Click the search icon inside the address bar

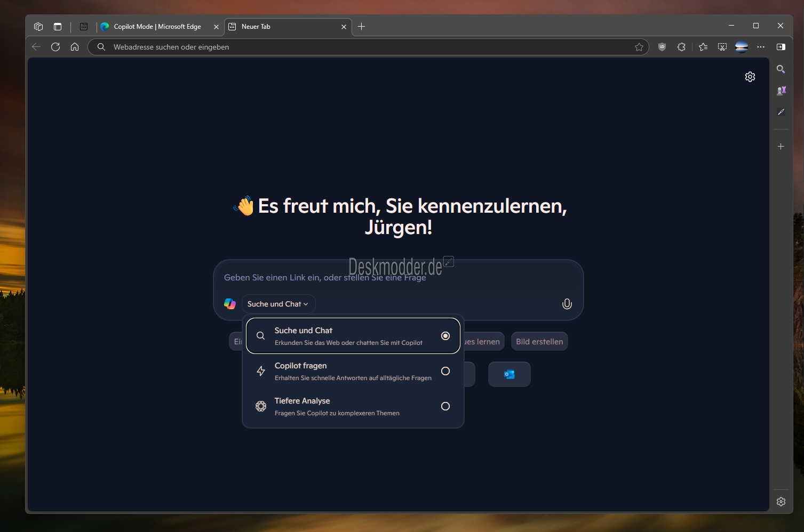[101, 47]
